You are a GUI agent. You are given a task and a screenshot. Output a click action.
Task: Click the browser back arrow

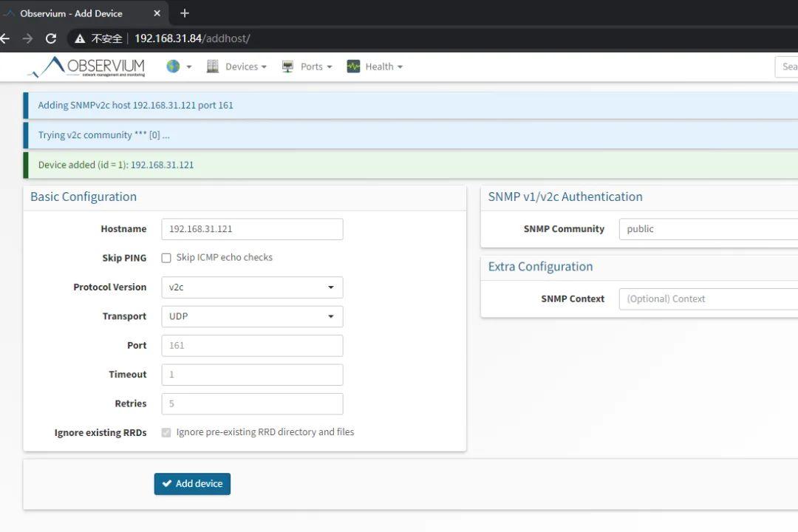click(7, 38)
